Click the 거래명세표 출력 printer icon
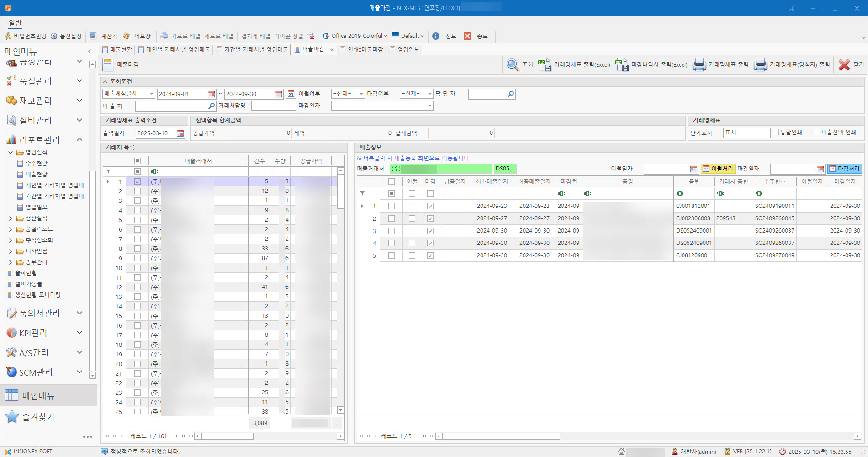868x457 pixels. pos(699,65)
